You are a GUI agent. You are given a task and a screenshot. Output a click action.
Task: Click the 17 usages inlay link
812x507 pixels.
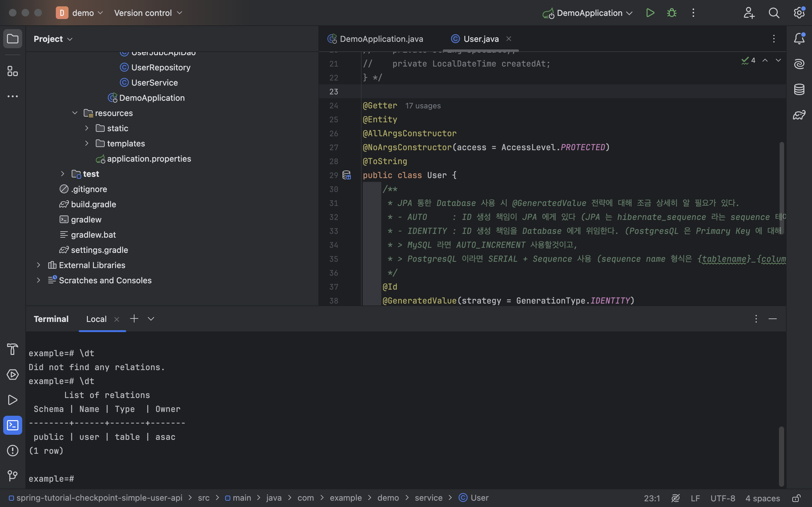423,106
